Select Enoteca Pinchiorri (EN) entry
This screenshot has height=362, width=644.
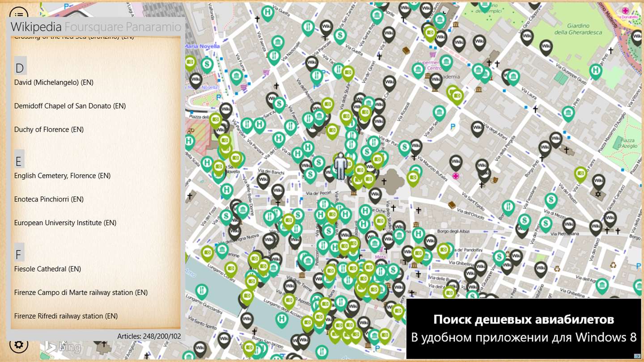[49, 199]
